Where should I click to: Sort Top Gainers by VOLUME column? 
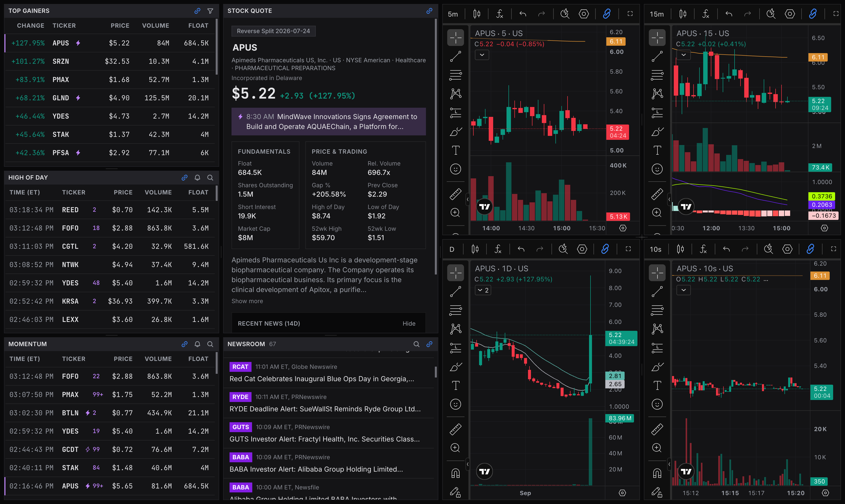pyautogui.click(x=155, y=25)
